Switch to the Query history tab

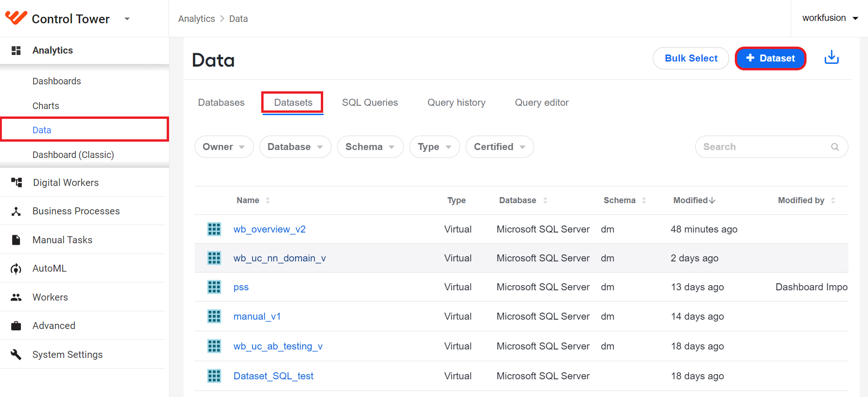click(x=456, y=103)
